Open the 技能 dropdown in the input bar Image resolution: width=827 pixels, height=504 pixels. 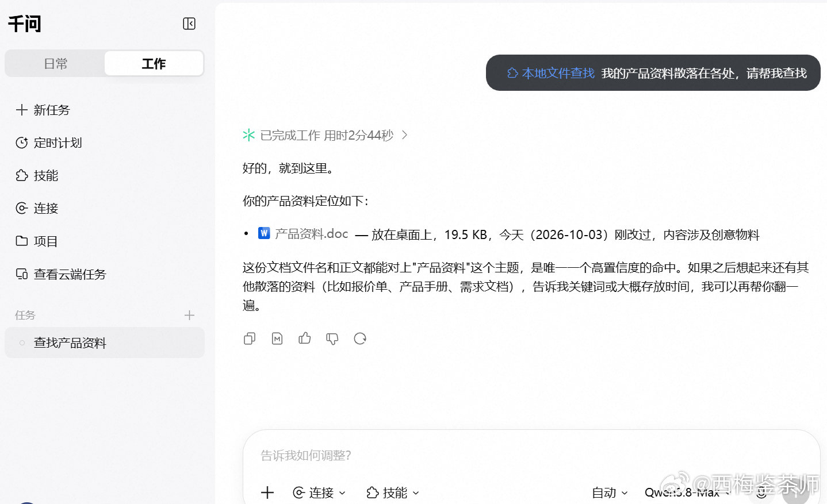(393, 493)
